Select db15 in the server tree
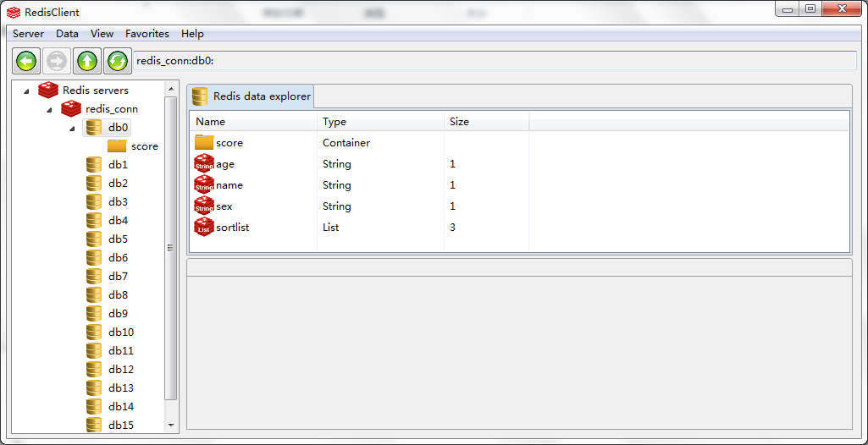This screenshot has height=445, width=868. 121,425
